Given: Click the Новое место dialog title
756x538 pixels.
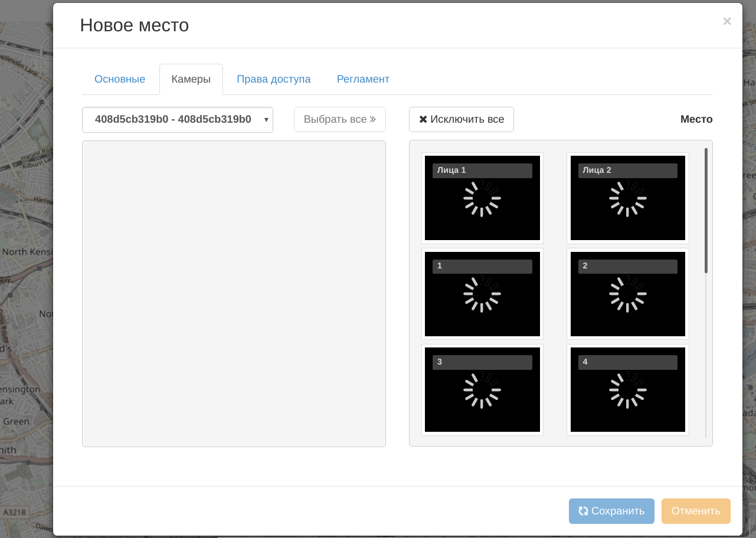Looking at the screenshot, I should click(135, 25).
